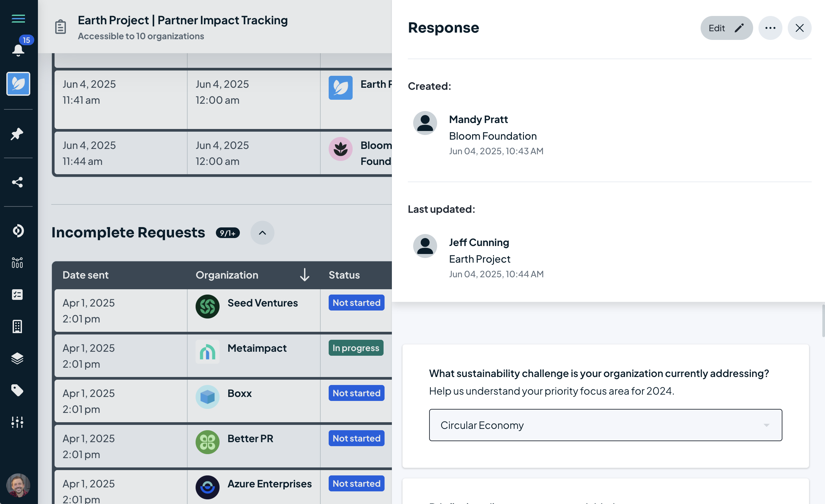Click the layers stack icon in sidebar
Screen dimensions: 825x504
(x=17, y=358)
